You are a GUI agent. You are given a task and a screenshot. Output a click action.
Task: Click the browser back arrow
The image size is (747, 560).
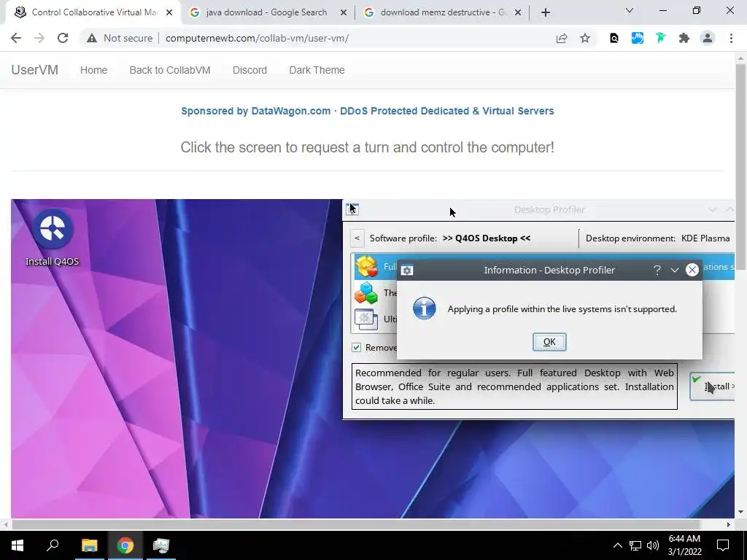pos(16,38)
